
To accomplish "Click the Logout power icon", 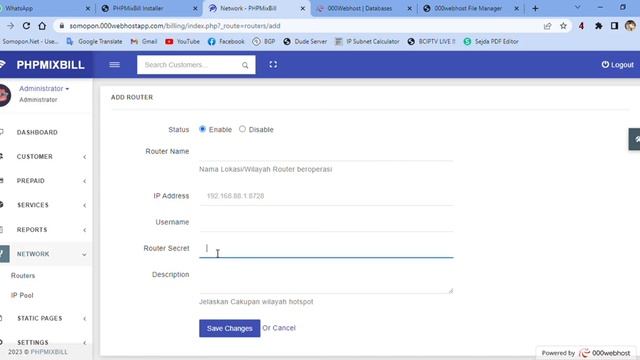I will (x=605, y=64).
